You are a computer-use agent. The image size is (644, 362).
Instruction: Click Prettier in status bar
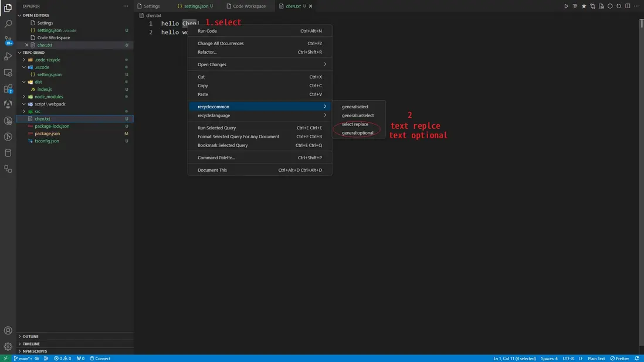[619, 358]
